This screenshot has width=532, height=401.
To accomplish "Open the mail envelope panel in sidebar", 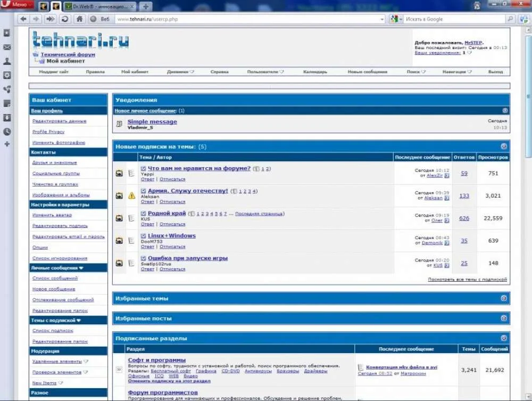I will pos(7,47).
